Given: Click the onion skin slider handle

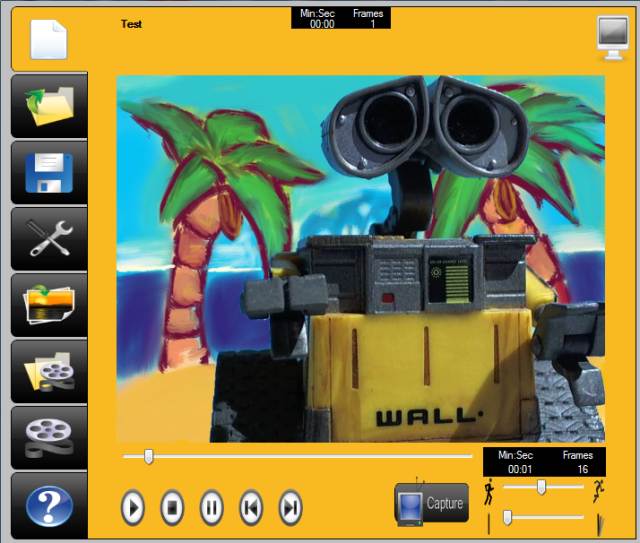Looking at the screenshot, I should pos(507,517).
